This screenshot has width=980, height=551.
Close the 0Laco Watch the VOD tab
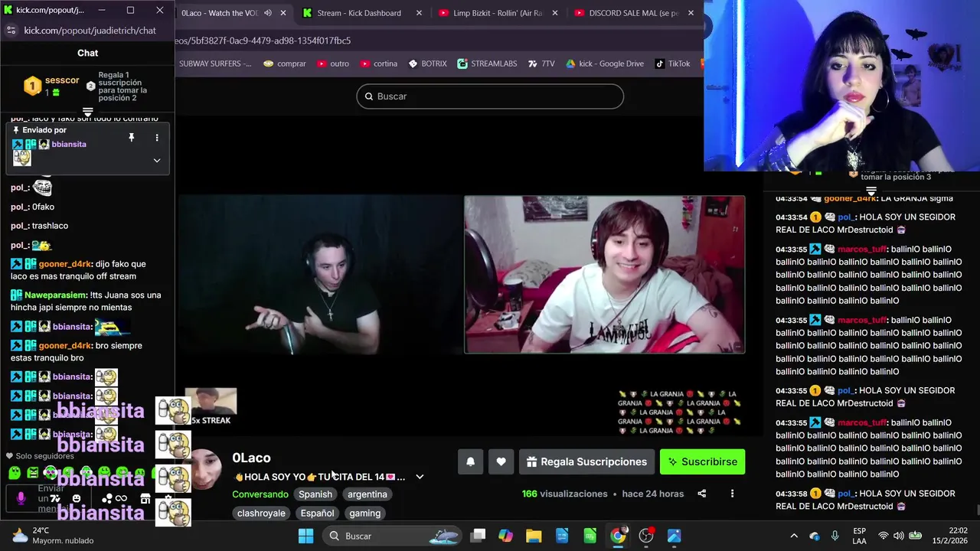coord(283,13)
